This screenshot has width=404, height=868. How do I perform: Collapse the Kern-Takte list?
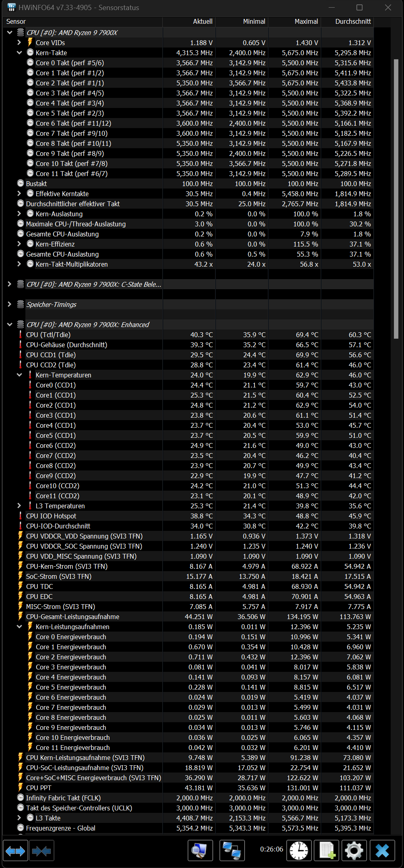pos(19,52)
